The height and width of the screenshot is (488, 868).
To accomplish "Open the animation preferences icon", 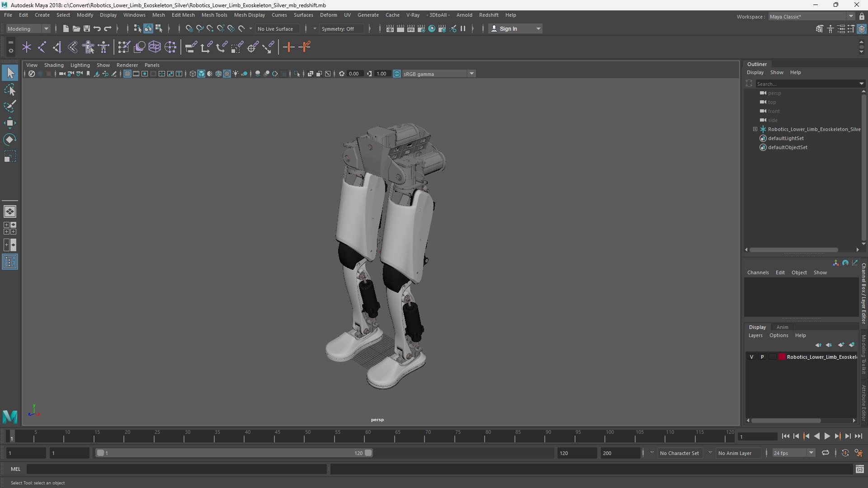I will click(x=859, y=453).
